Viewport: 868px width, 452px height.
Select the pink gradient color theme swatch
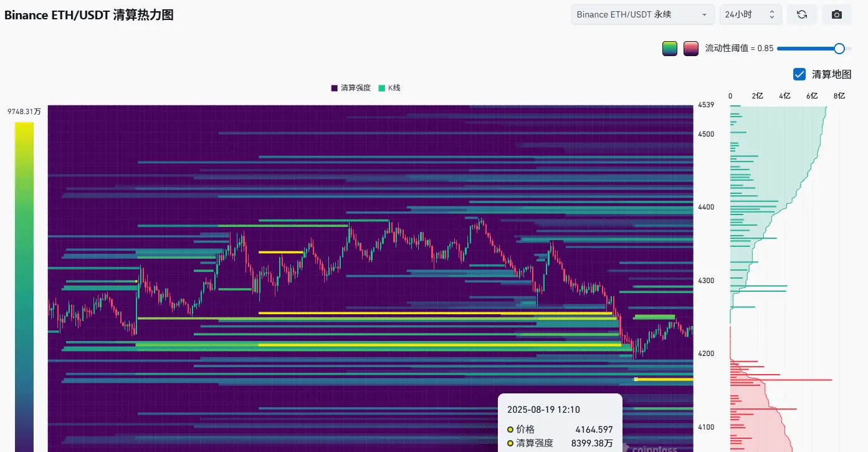tap(690, 49)
